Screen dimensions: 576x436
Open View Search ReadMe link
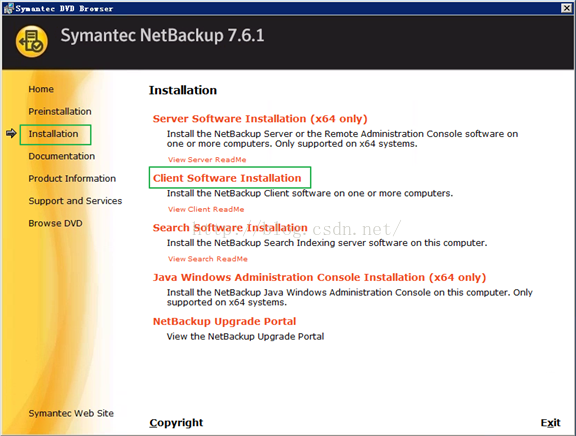pos(208,259)
